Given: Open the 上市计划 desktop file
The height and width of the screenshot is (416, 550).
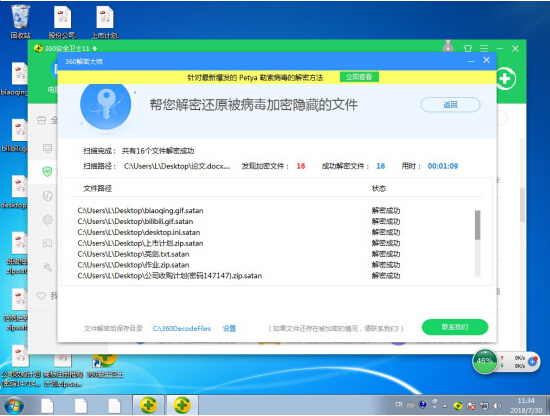Looking at the screenshot, I should [105, 22].
